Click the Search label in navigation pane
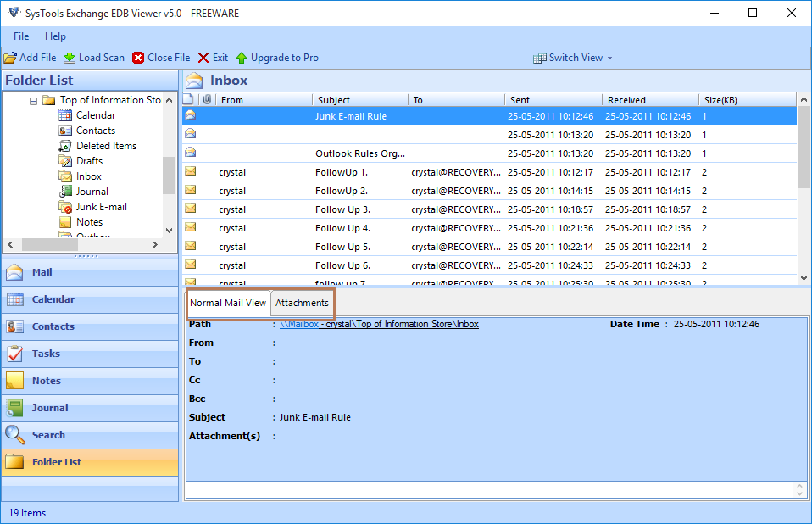 point(48,435)
